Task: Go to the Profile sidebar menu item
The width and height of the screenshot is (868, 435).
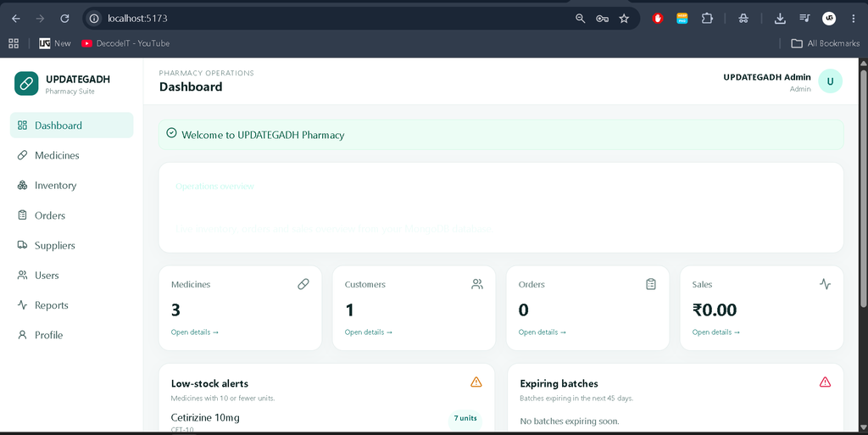Action: pos(71,334)
